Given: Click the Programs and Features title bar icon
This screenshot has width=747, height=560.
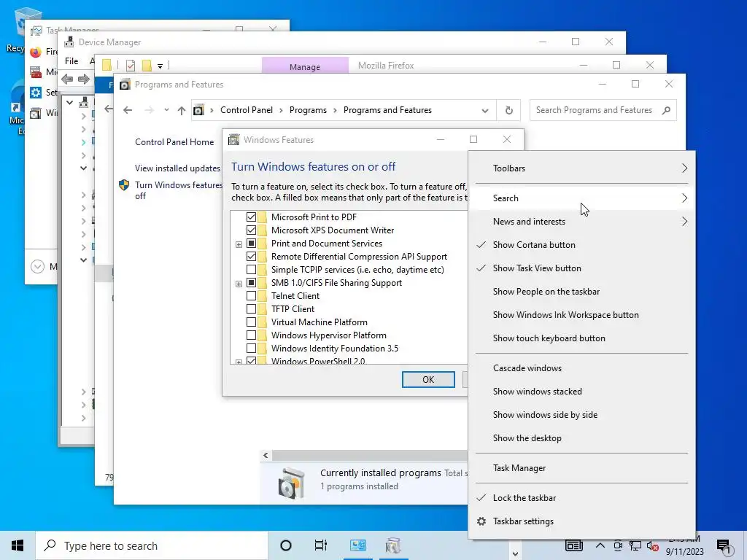Looking at the screenshot, I should (125, 85).
